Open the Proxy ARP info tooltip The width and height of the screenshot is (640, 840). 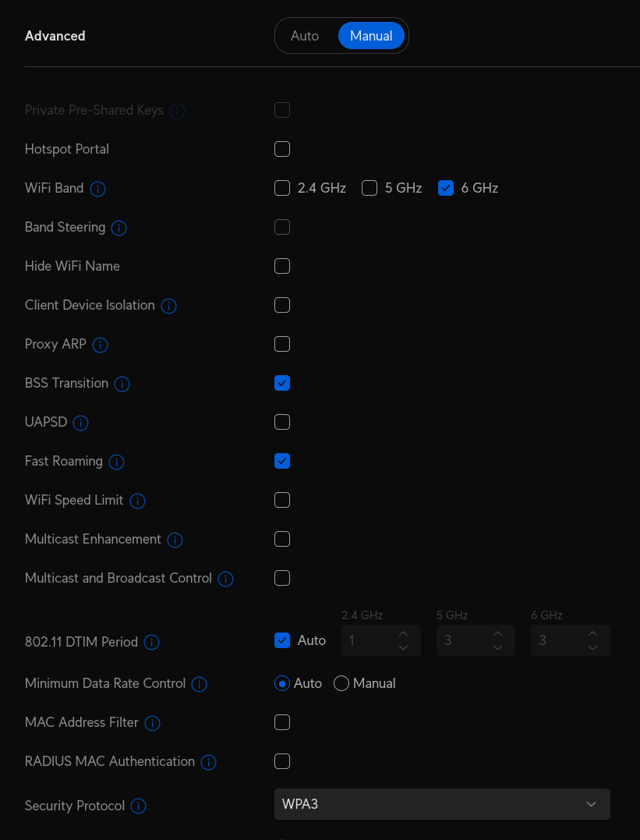click(x=100, y=345)
